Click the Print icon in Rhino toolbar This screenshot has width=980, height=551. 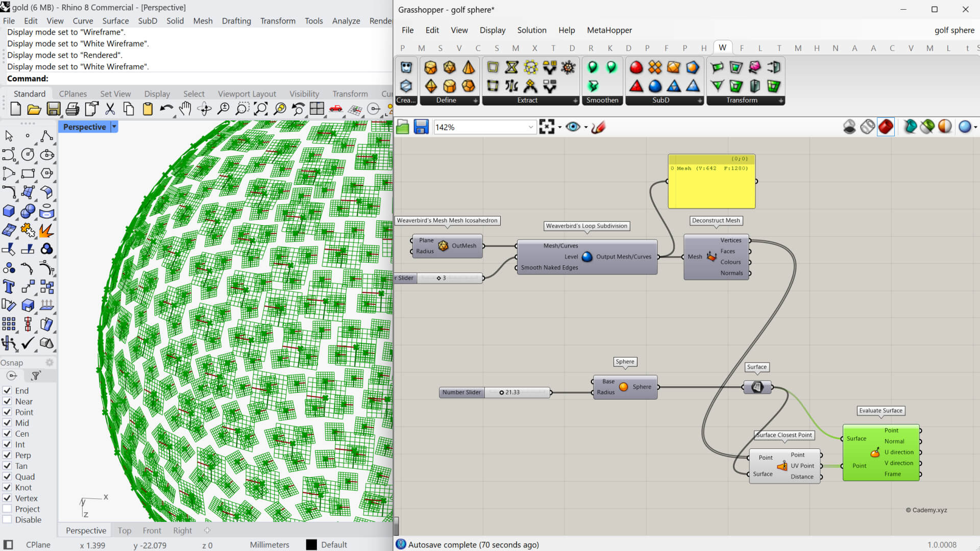pyautogui.click(x=72, y=109)
